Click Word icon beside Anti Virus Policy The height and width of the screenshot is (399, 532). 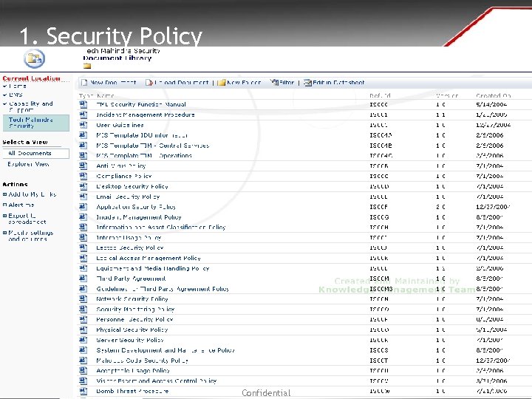[x=83, y=166]
